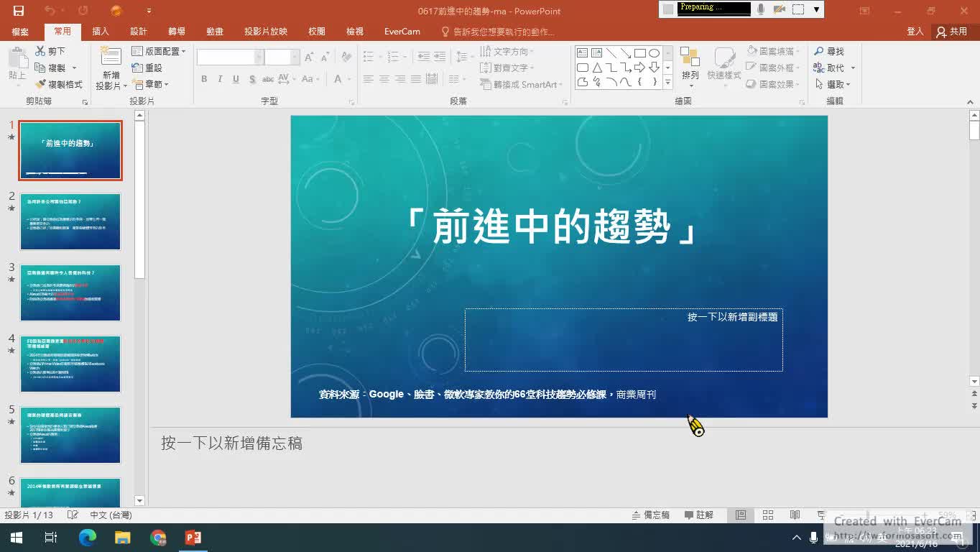Viewport: 980px width, 552px height.
Task: Click the Increase Font Size button
Action: click(309, 57)
